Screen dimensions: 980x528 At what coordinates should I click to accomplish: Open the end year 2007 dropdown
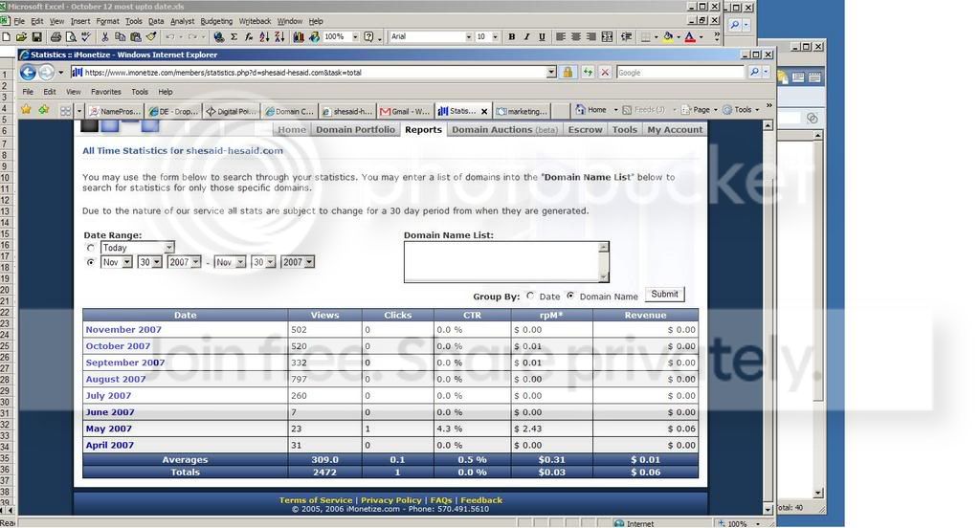click(298, 262)
